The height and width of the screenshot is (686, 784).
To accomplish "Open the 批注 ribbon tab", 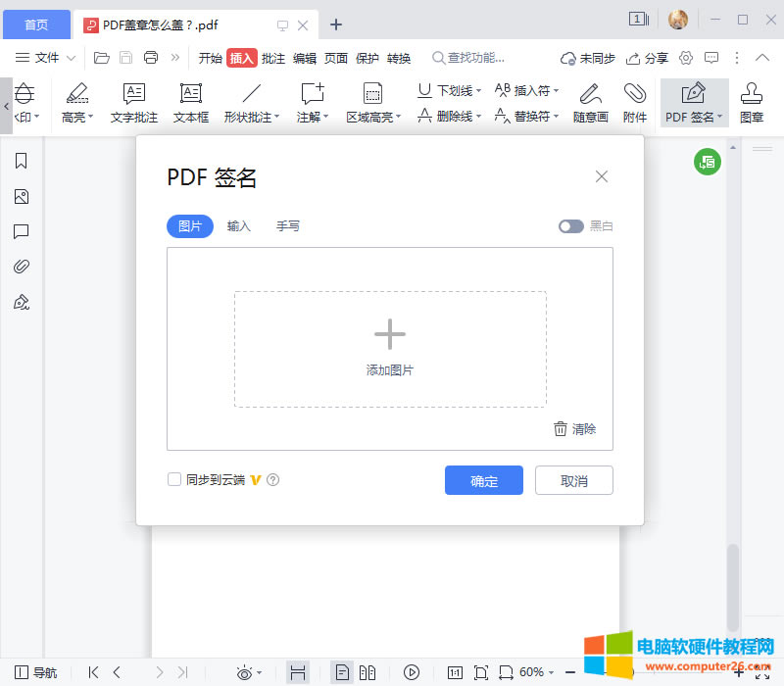I will pyautogui.click(x=273, y=58).
